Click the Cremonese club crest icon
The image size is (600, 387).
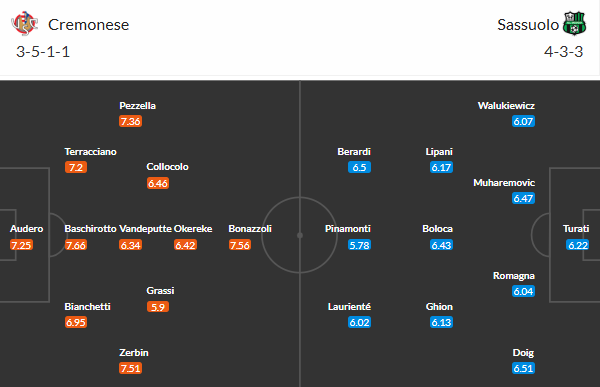point(24,24)
